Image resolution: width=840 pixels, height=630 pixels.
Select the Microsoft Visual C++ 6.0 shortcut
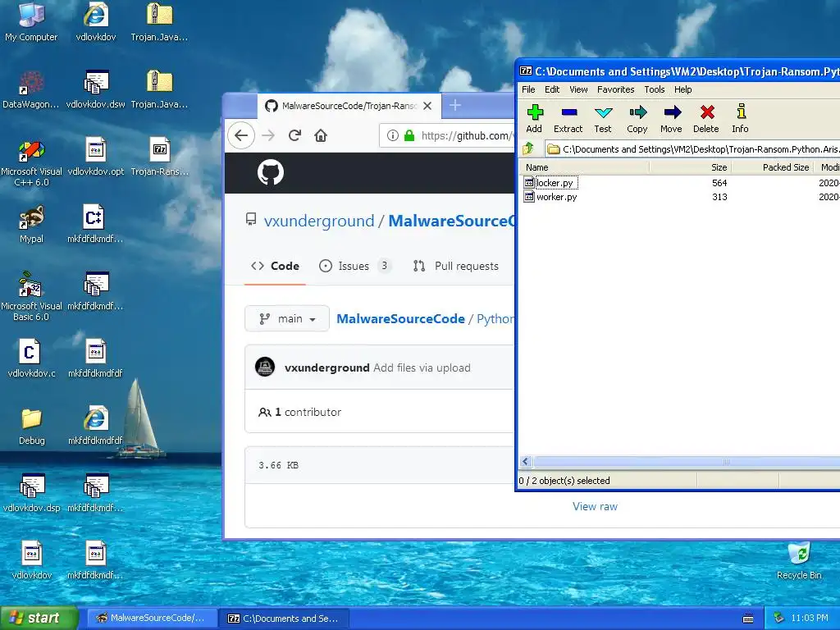point(31,163)
